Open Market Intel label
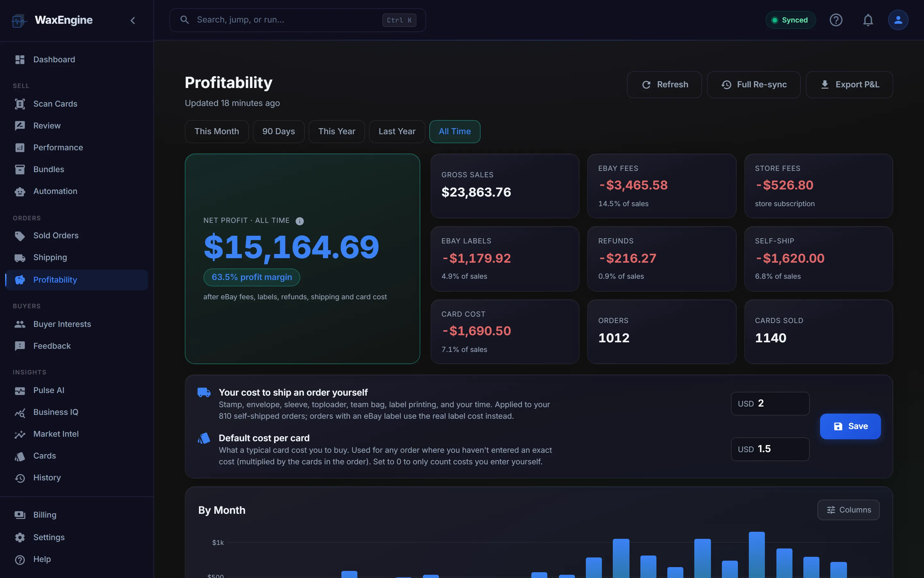Image resolution: width=924 pixels, height=578 pixels. (x=56, y=434)
